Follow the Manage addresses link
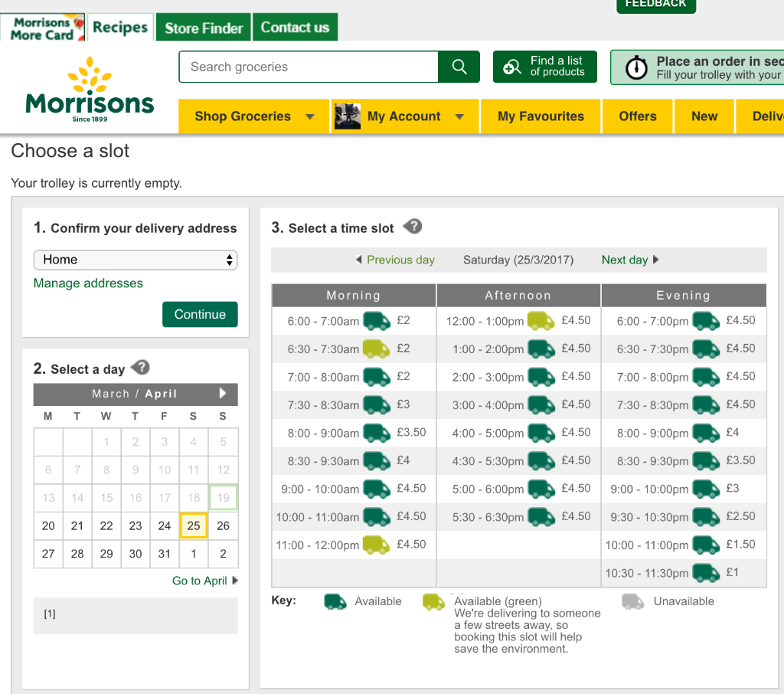The image size is (784, 694). pos(88,283)
